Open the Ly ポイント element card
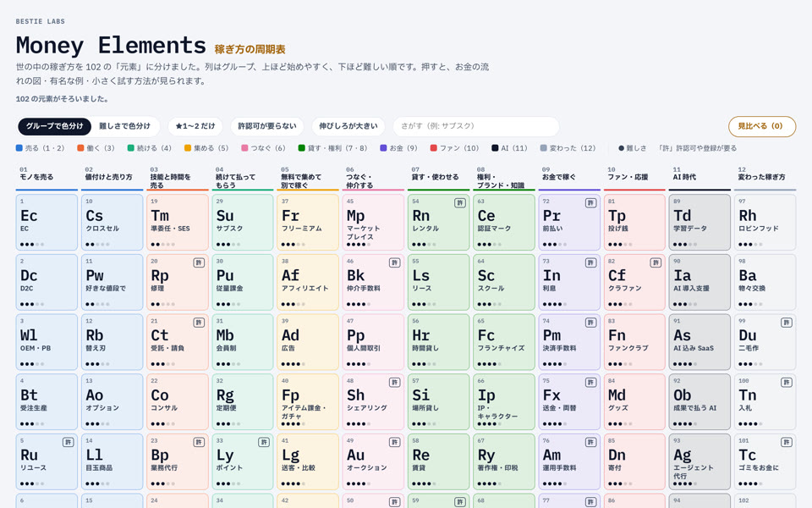The height and width of the screenshot is (508, 812). (x=243, y=462)
